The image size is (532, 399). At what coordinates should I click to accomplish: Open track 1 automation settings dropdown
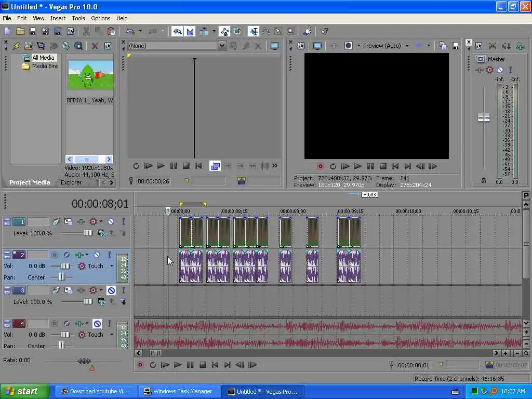coord(101,221)
